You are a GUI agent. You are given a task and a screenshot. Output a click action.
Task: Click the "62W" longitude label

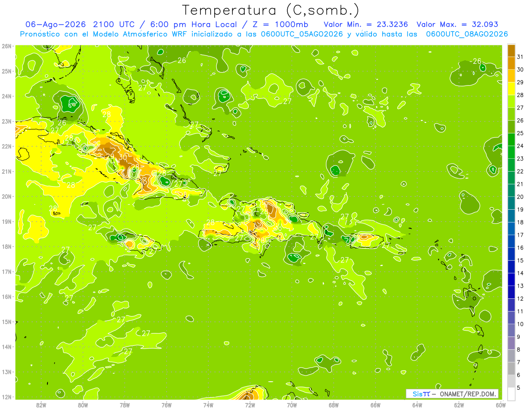click(458, 405)
